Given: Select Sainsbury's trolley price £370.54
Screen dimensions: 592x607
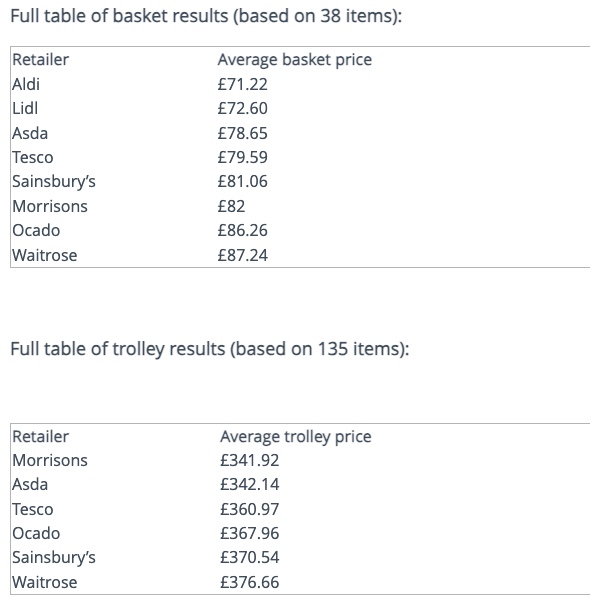Looking at the screenshot, I should [249, 557].
